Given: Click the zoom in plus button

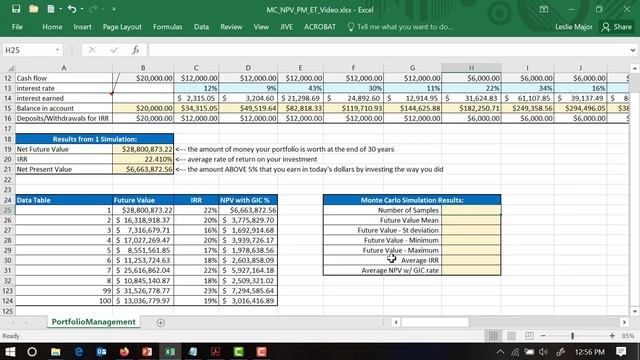Looking at the screenshot, I should pyautogui.click(x=612, y=336).
